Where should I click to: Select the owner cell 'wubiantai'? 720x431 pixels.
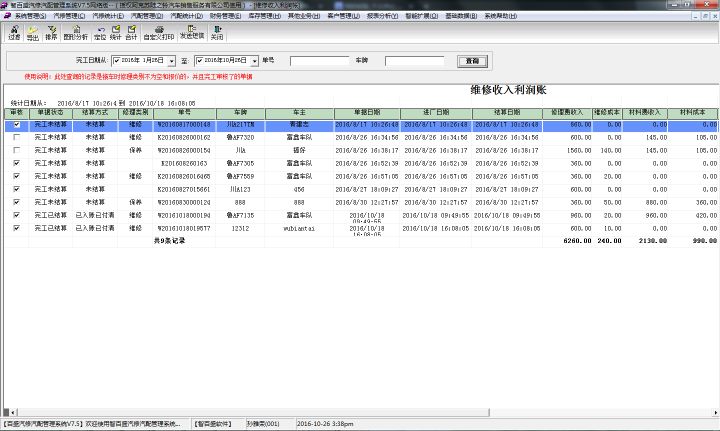[x=299, y=229]
